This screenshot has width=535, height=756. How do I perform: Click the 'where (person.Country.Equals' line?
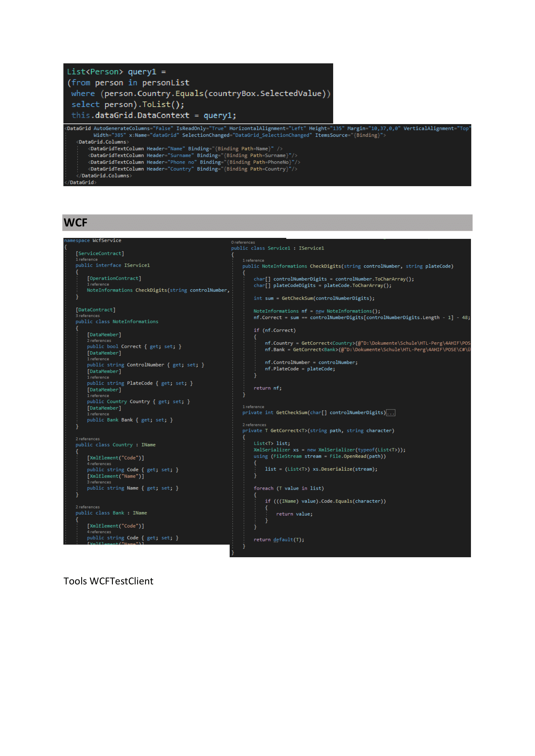click(x=201, y=93)
